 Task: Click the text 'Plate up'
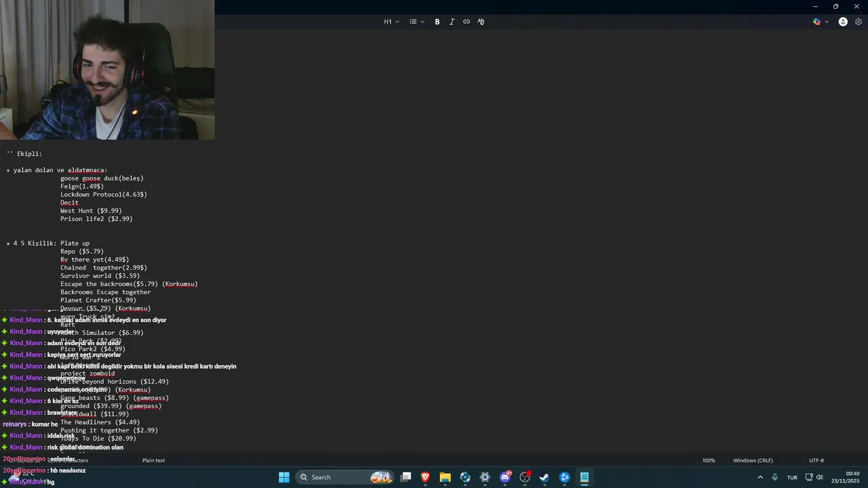pyautogui.click(x=75, y=243)
